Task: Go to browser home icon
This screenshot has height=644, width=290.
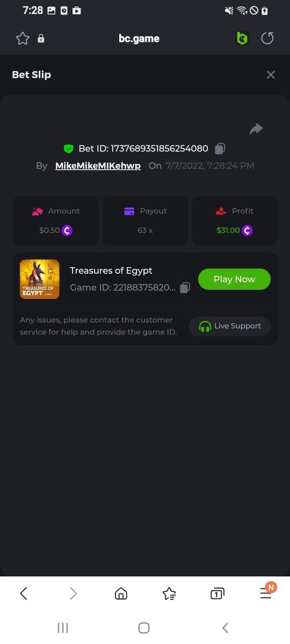Action: [121, 593]
